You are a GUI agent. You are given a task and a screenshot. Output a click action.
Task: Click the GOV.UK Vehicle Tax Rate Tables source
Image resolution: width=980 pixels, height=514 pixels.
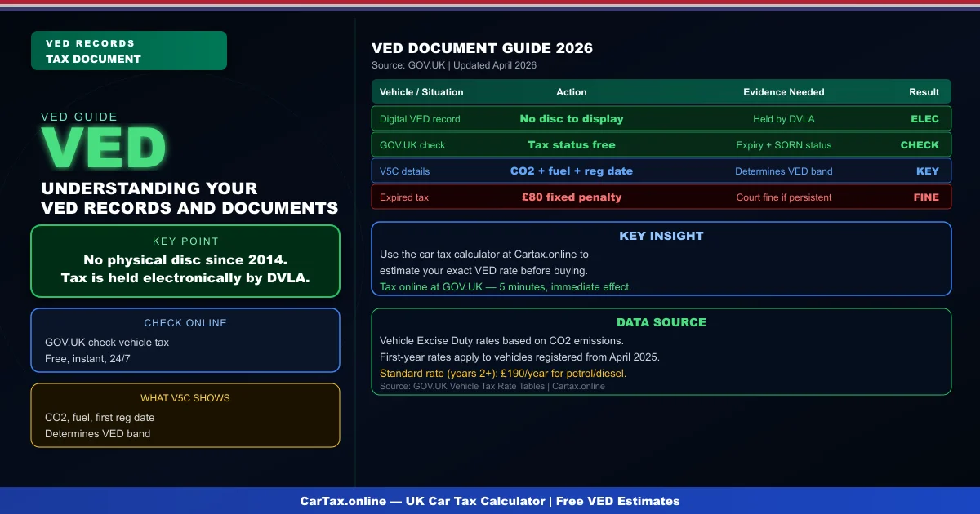pyautogui.click(x=492, y=387)
